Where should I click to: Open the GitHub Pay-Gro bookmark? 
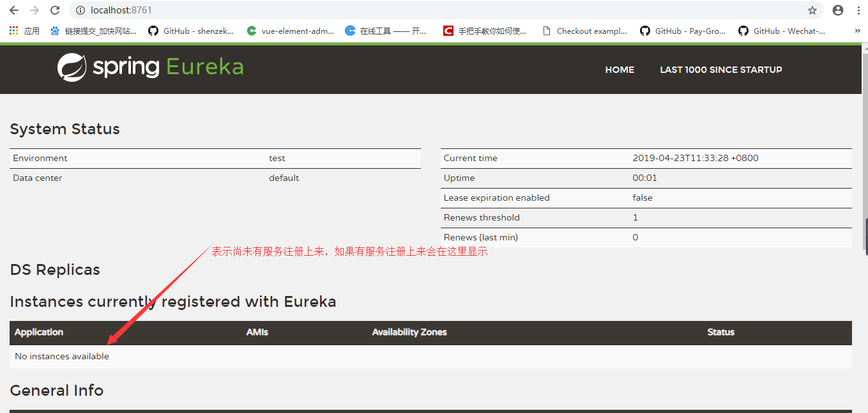point(683,31)
